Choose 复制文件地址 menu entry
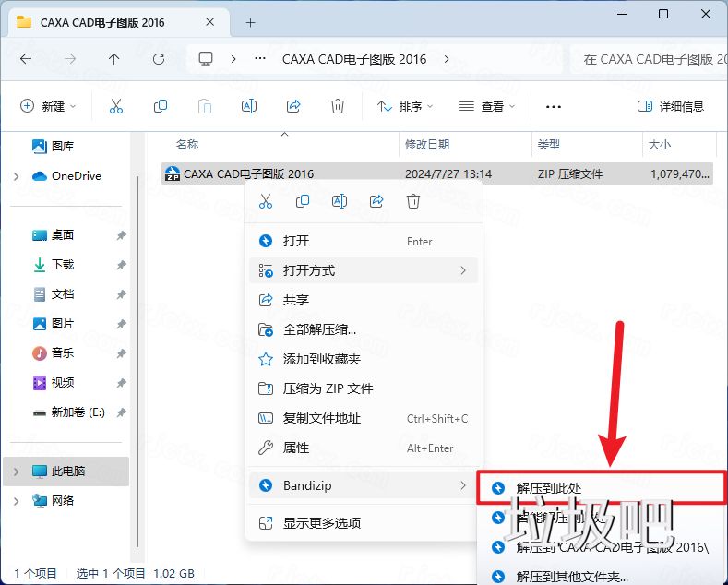The image size is (728, 585). [364, 418]
